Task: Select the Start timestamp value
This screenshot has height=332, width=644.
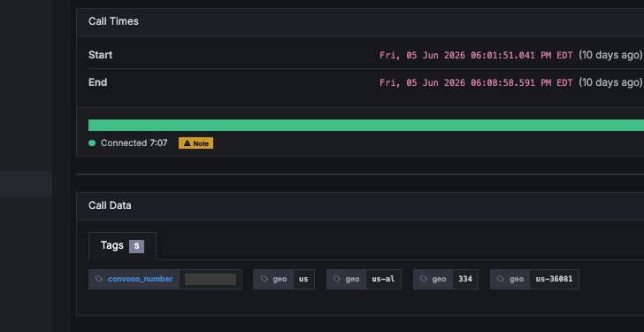Action: [476, 55]
